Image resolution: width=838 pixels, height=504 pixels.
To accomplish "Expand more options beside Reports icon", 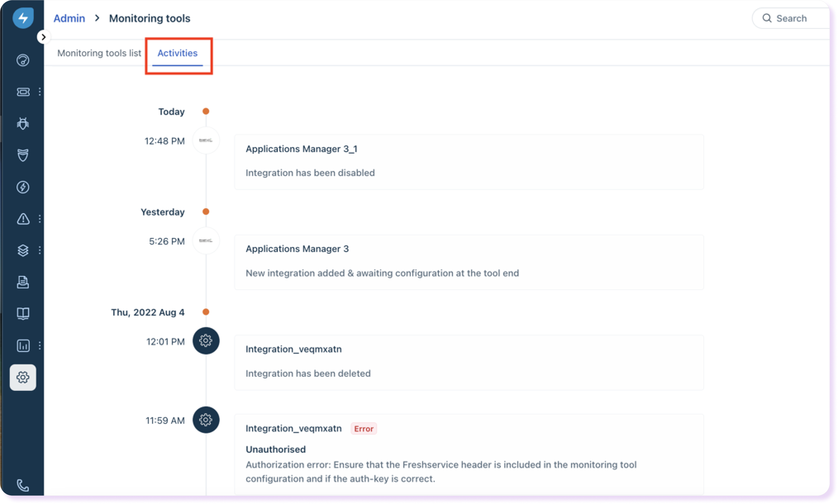I will coord(40,345).
